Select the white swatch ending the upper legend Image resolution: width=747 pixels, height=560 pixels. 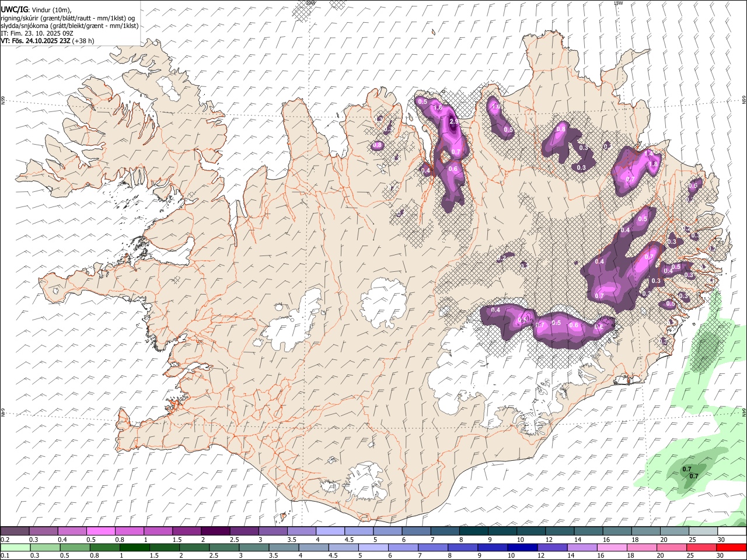(732, 531)
